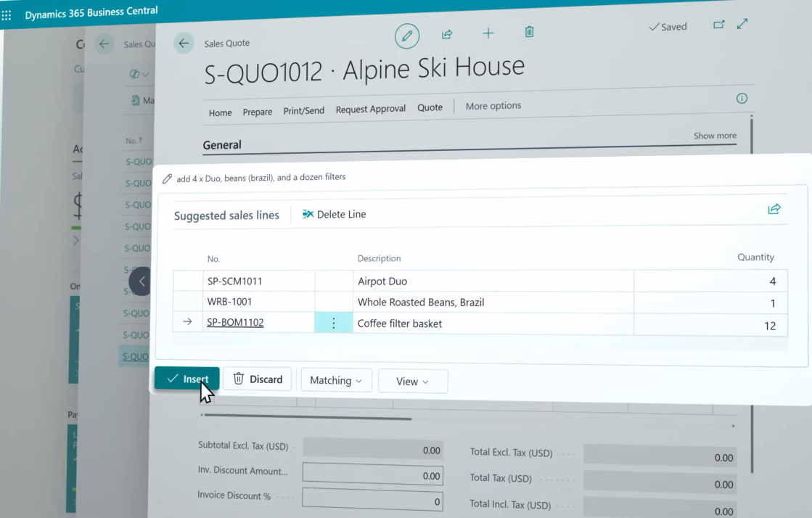The image size is (812, 518).
Task: Click Delete Line
Action: 334,214
